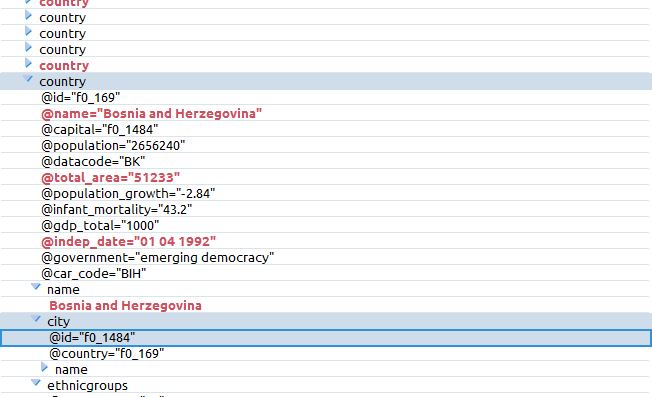Select the @indep_date="01 04 1992" attribute
The height and width of the screenshot is (397, 652).
[128, 242]
